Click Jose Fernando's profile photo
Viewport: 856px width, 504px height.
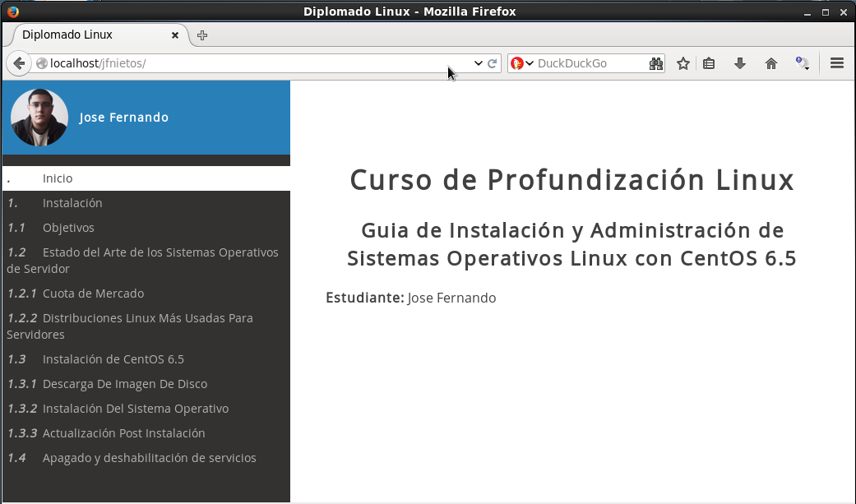coord(39,118)
